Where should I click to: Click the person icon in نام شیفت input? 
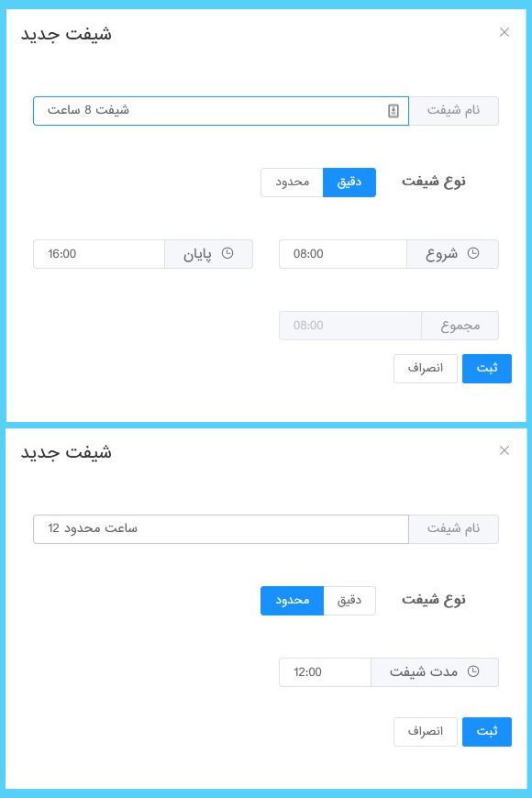coord(393,110)
